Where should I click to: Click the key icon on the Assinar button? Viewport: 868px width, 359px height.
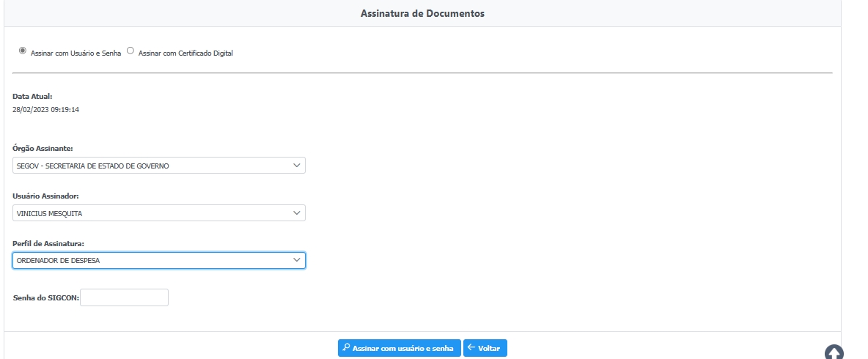click(x=346, y=348)
